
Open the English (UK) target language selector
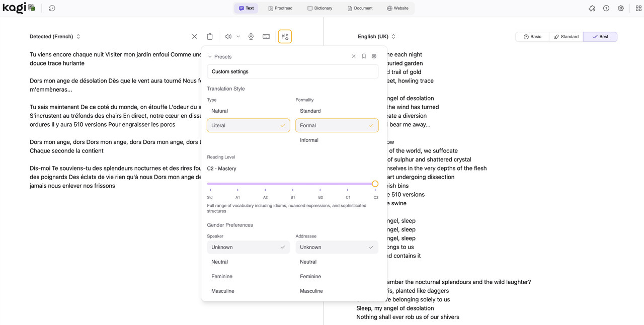(376, 36)
